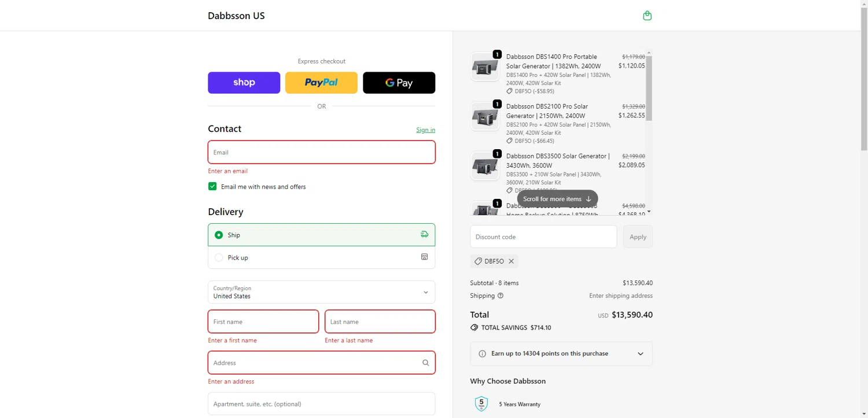Viewport: 868px width, 418px height.
Task: Click the Apartment, suite, etc. field
Action: 321,404
